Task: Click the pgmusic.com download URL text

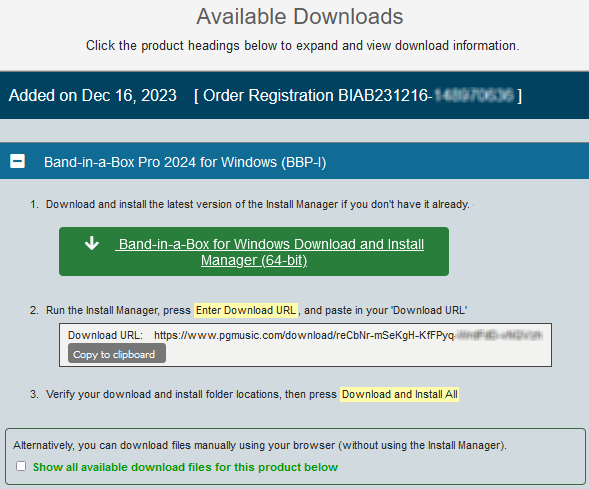Action: point(348,335)
